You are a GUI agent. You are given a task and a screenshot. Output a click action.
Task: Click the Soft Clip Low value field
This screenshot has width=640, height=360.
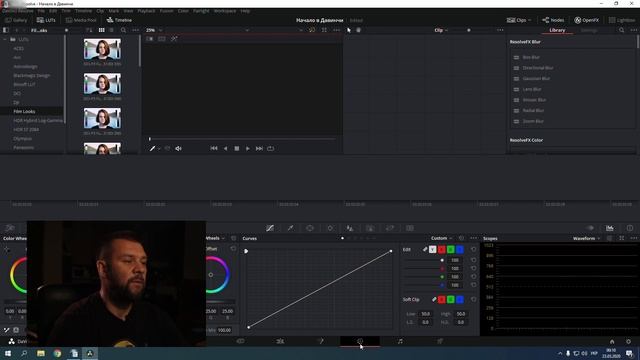[x=425, y=314]
